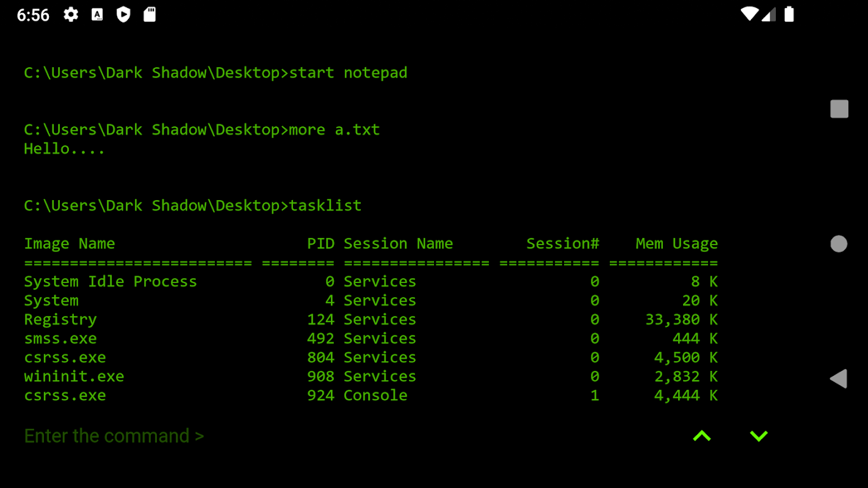
Task: Tap the battery indicator icon
Action: [x=789, y=14]
